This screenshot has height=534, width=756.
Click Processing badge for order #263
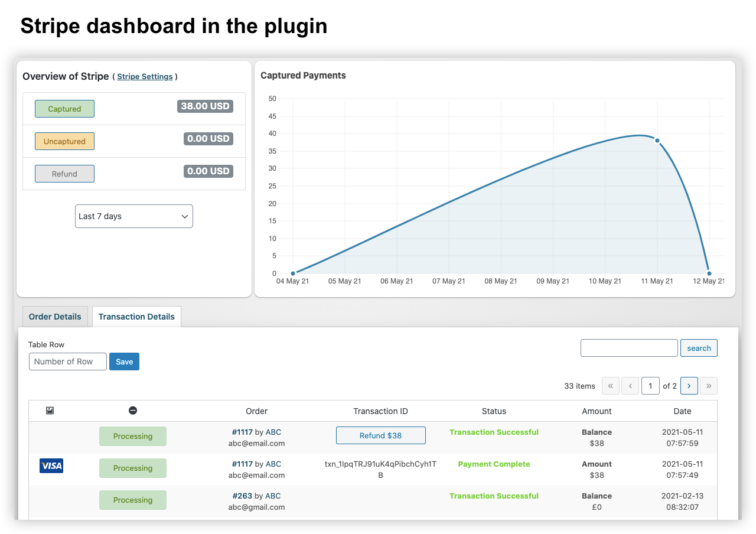click(133, 500)
